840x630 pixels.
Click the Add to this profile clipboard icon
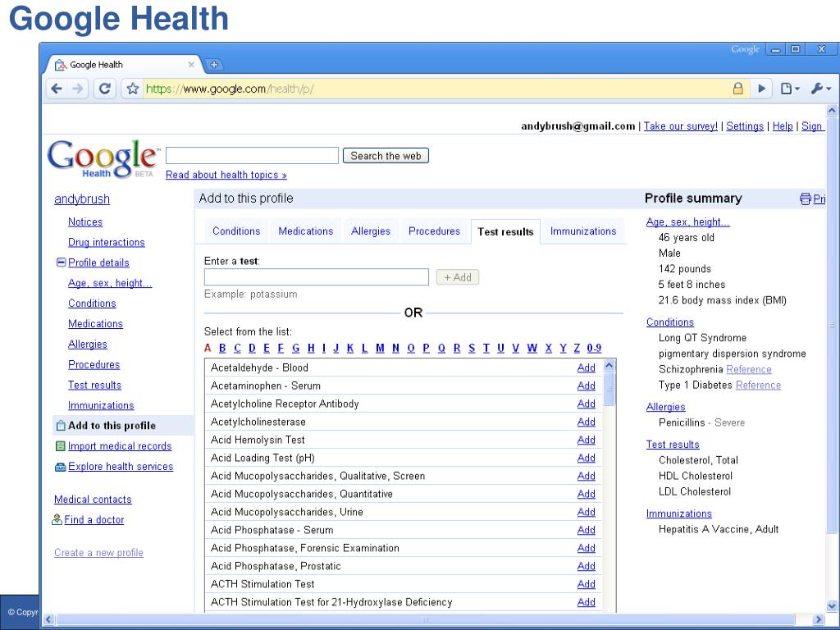(x=61, y=426)
